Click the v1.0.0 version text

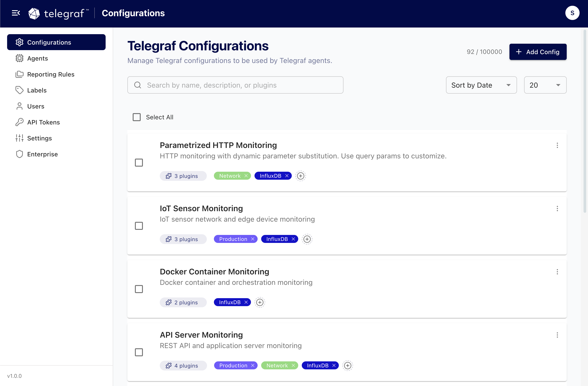(x=14, y=376)
